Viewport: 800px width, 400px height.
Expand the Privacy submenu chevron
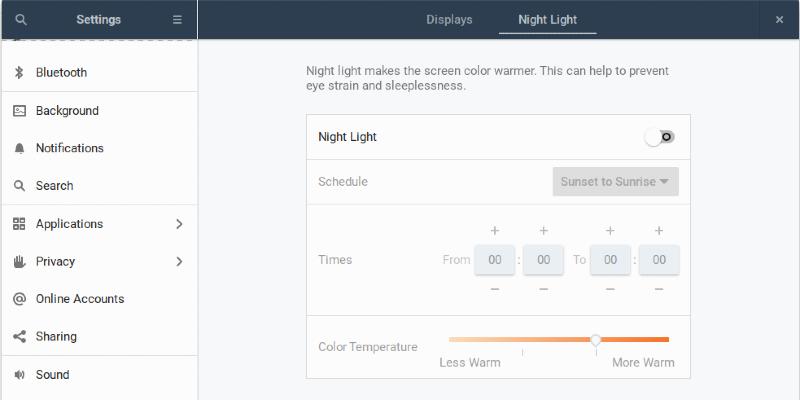[179, 262]
